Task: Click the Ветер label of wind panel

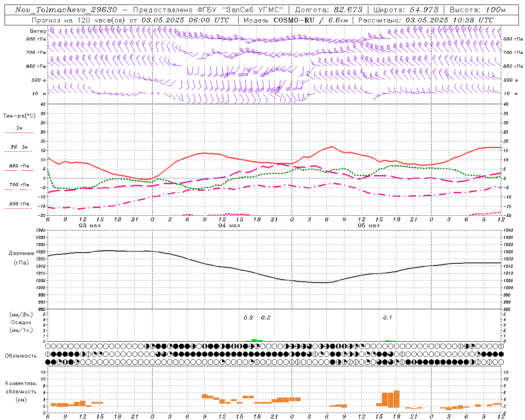Action: click(x=38, y=31)
